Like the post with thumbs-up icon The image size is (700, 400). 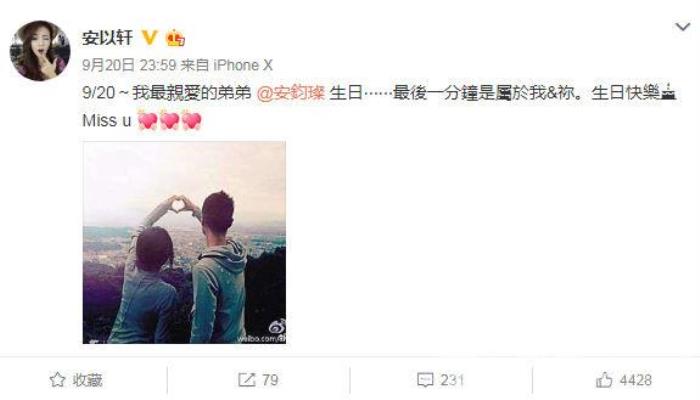click(x=604, y=380)
